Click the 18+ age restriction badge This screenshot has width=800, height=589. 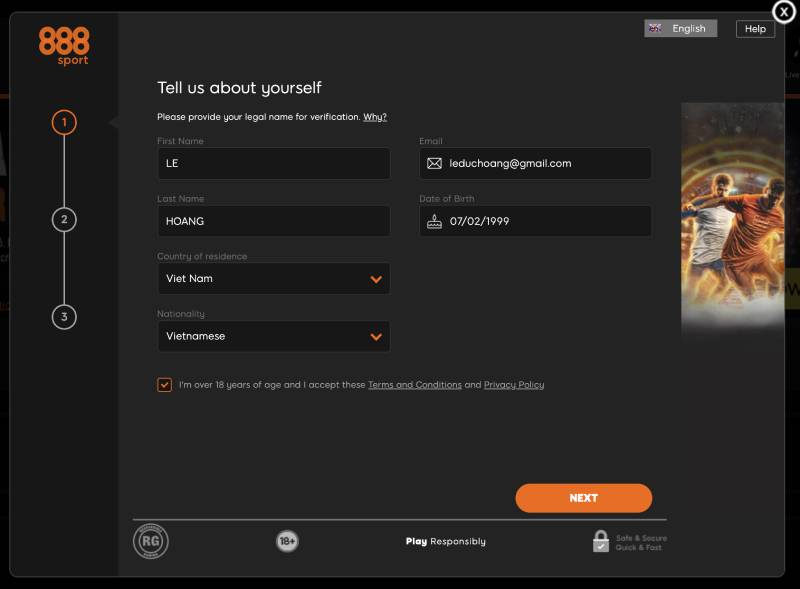287,541
